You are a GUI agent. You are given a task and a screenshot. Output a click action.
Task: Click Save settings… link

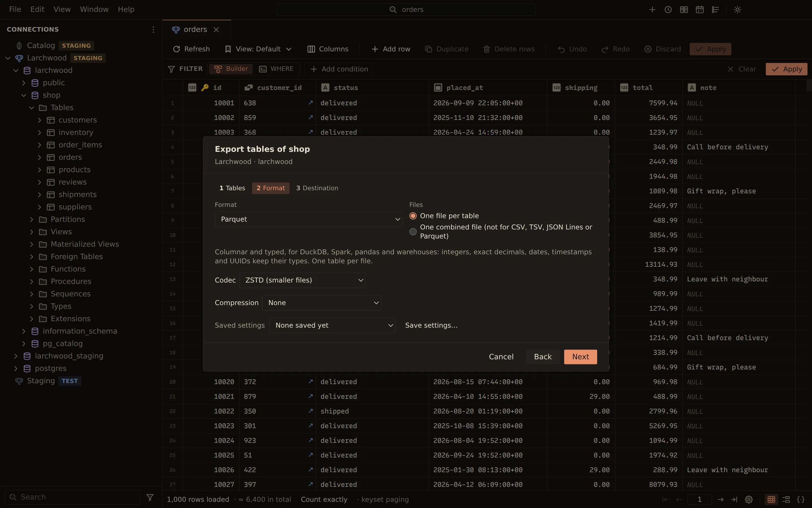pyautogui.click(x=431, y=325)
